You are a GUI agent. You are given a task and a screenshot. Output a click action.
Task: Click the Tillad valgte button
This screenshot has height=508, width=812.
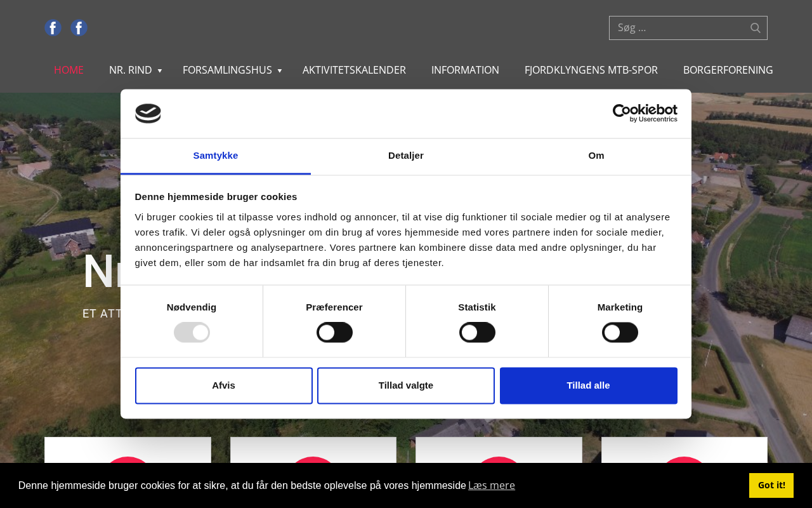coord(406,385)
